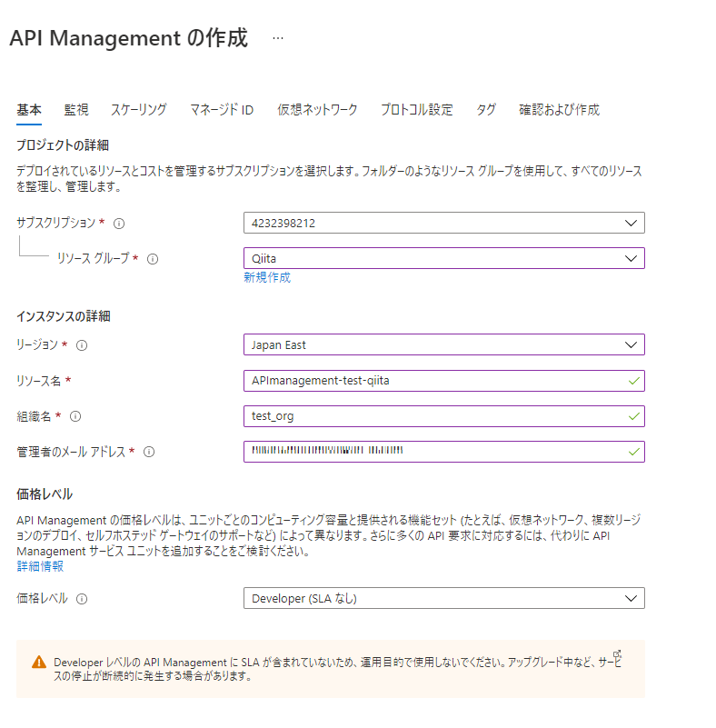Viewport: 716px width, 728px height.
Task: Click the green checkmark in the email field
Action: point(634,452)
